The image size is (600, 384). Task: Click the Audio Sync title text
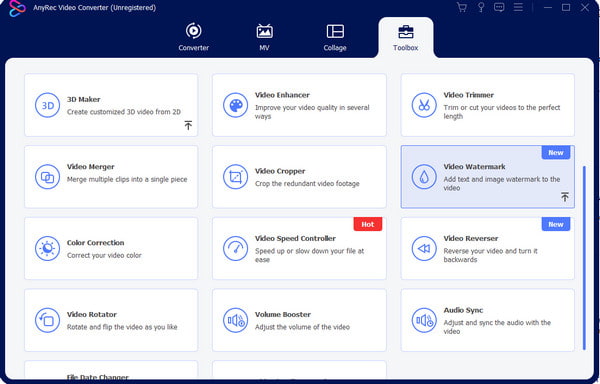(x=463, y=310)
